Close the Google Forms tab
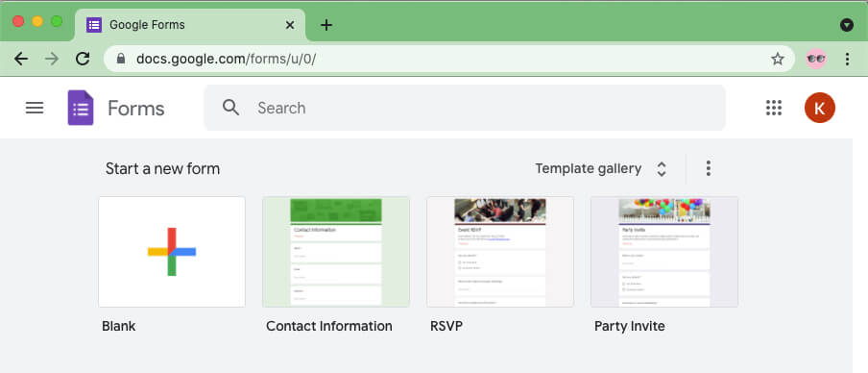The image size is (868, 373). [290, 25]
